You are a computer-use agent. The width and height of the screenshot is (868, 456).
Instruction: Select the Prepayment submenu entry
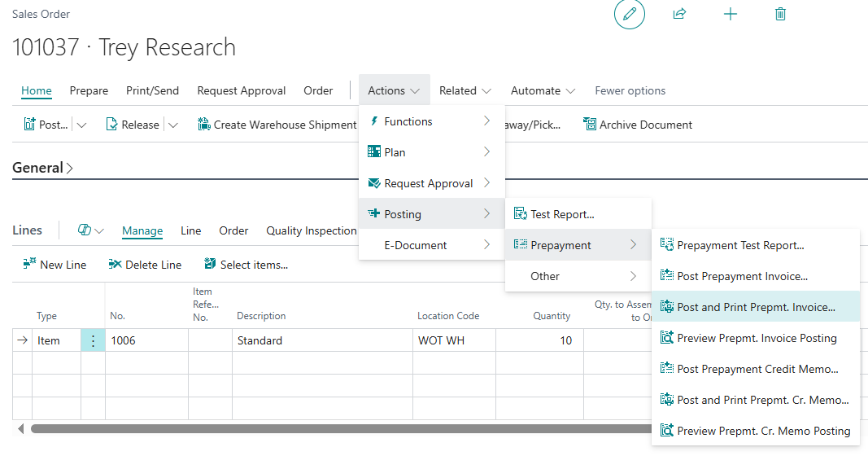coord(578,245)
